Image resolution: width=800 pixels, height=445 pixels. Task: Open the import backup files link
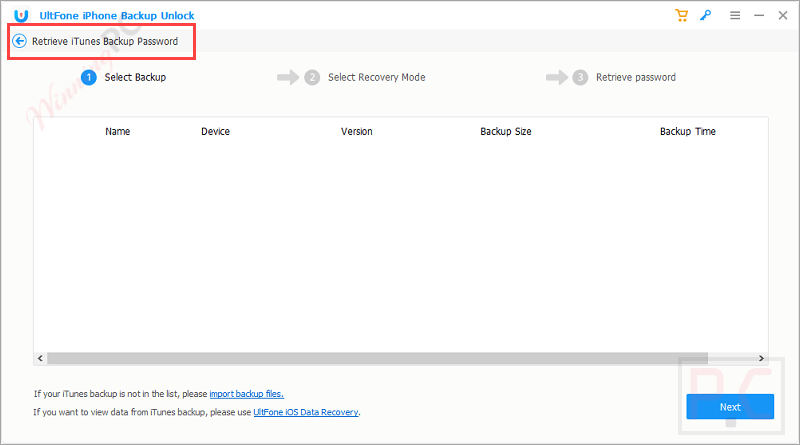[246, 394]
